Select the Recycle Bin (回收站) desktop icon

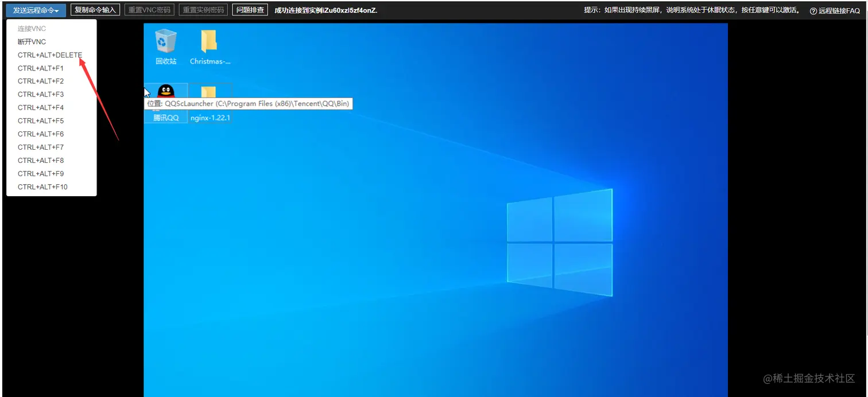[x=166, y=41]
